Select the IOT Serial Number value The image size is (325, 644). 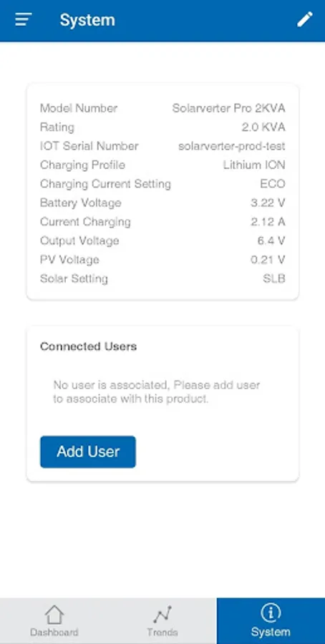(232, 146)
